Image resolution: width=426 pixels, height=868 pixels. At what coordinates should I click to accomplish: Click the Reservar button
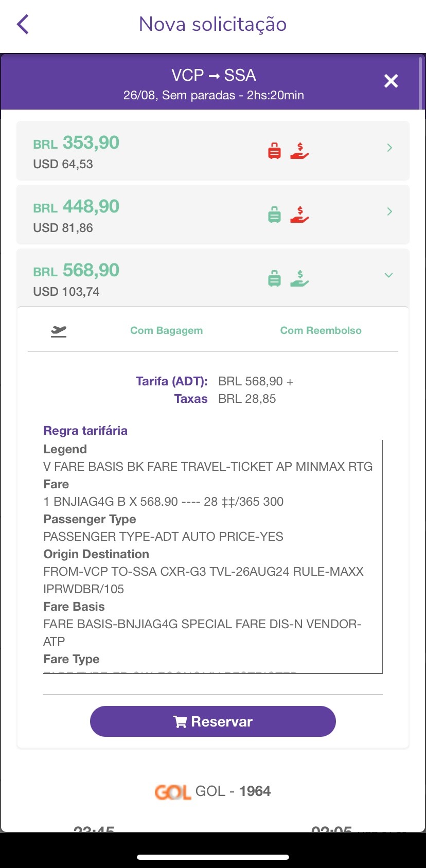[x=213, y=721]
